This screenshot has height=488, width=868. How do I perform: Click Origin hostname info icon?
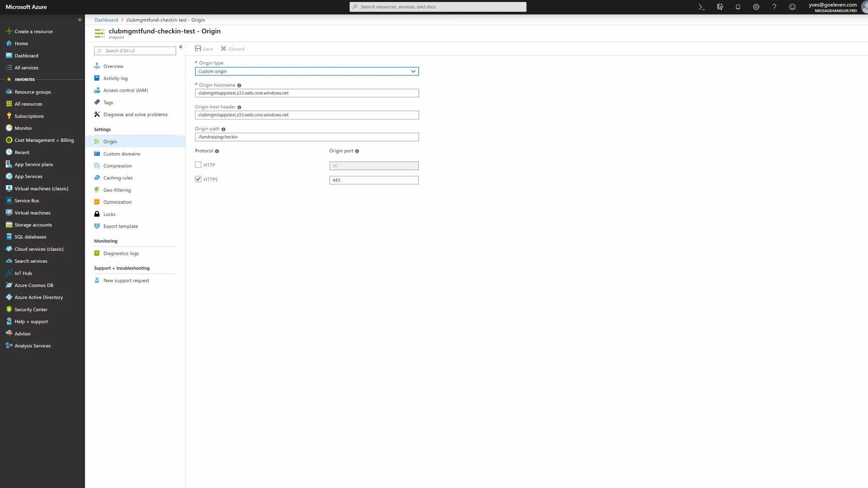click(x=239, y=86)
